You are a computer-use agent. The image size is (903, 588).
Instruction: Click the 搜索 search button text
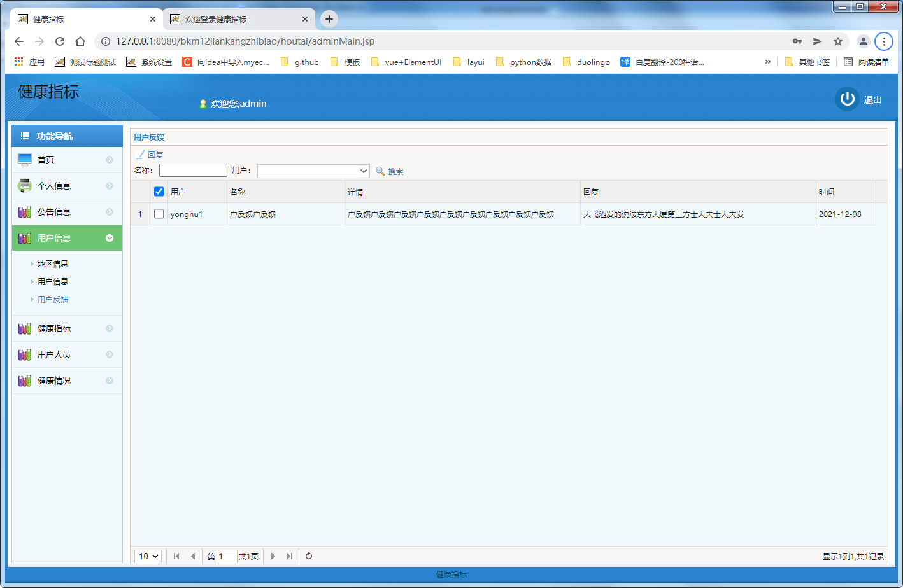pos(395,171)
